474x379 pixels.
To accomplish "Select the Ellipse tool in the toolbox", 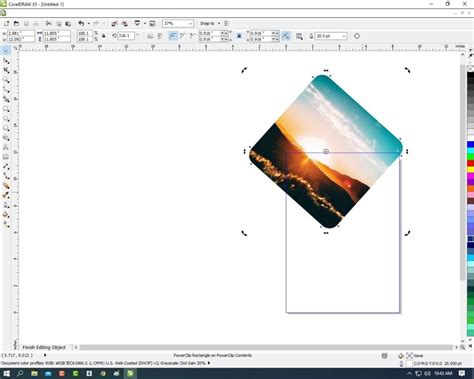I will pos(6,118).
